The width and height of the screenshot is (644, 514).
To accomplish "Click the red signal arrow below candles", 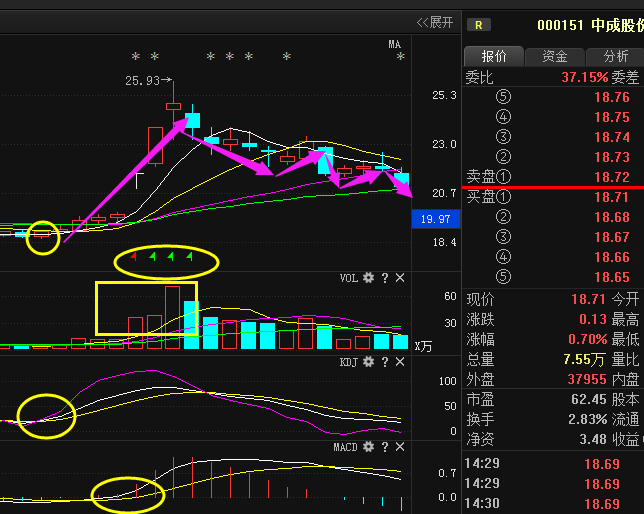I will click(133, 257).
